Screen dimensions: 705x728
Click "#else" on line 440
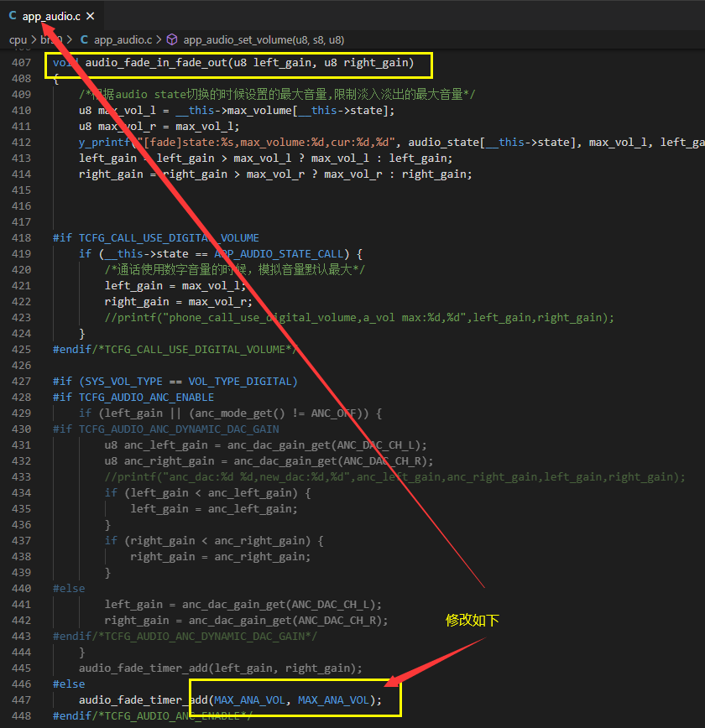[x=69, y=589]
